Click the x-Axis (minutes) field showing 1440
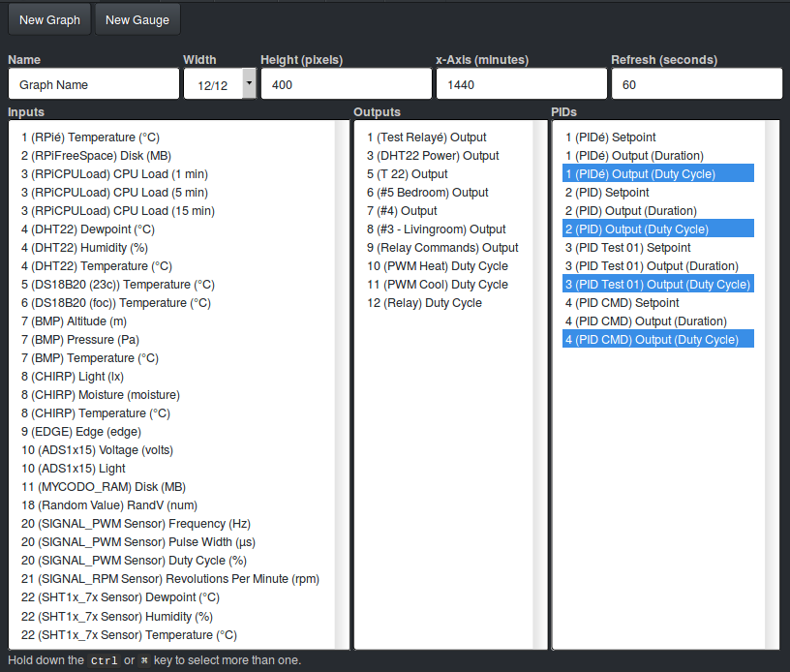This screenshot has width=790, height=672. (522, 84)
